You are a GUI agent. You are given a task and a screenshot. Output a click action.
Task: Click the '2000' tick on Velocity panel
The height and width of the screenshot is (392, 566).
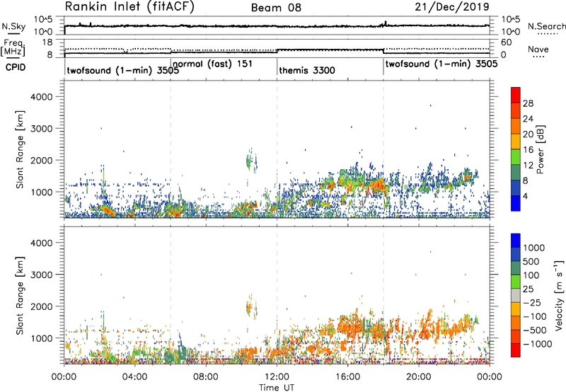click(x=41, y=306)
